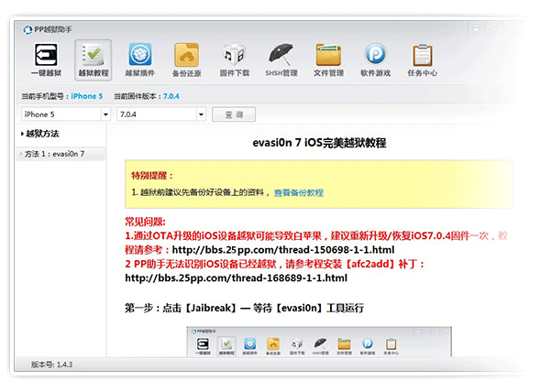Open the 任务中心 task center clipboard

click(x=423, y=60)
